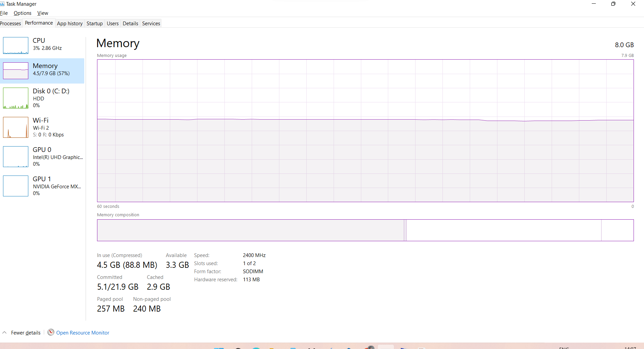Minimize the Task Manager window
644x349 pixels.
[x=594, y=4]
